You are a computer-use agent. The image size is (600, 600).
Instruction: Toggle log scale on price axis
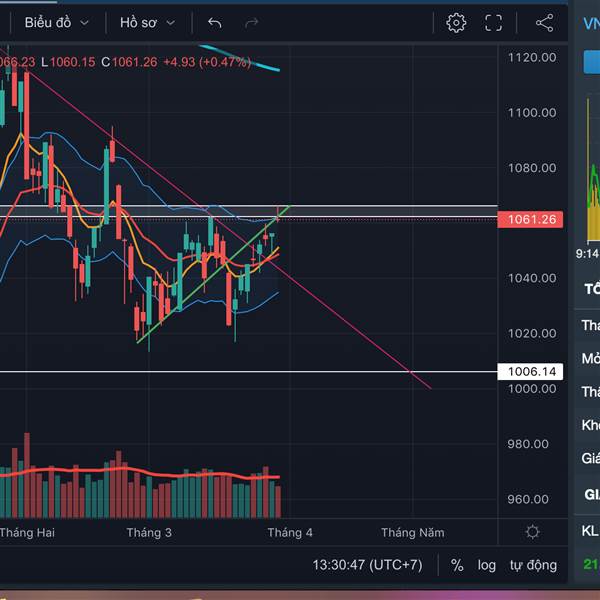coord(486,565)
